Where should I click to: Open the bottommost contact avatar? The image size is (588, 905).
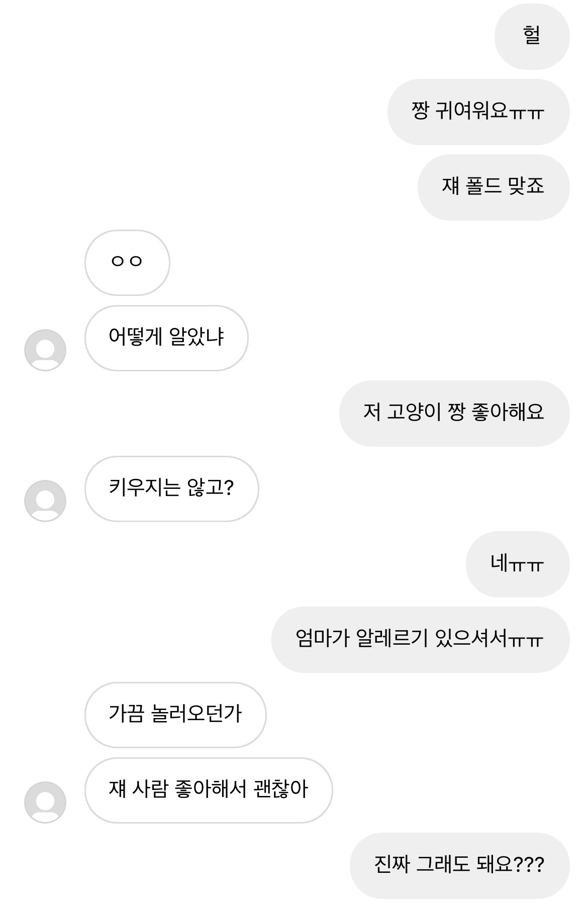[45, 802]
